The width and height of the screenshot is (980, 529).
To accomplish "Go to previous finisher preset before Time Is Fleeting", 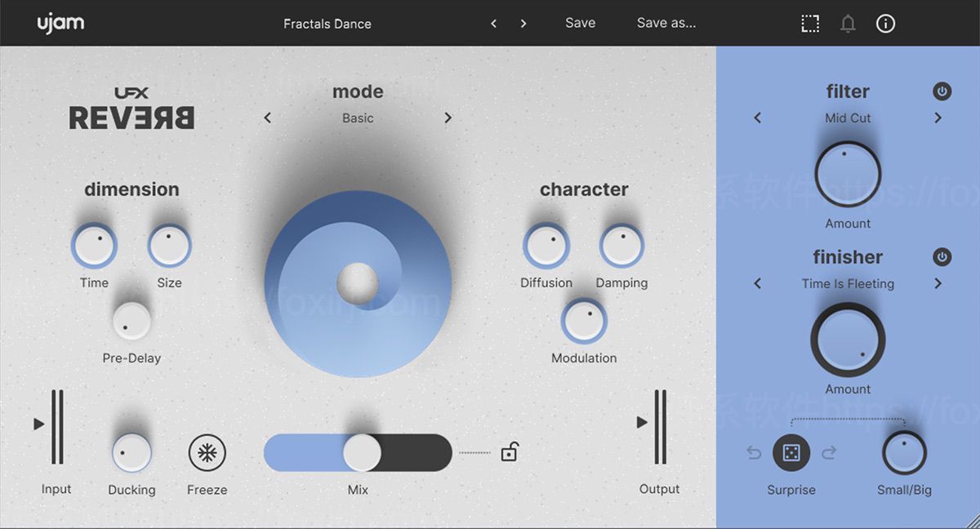I will point(757,283).
